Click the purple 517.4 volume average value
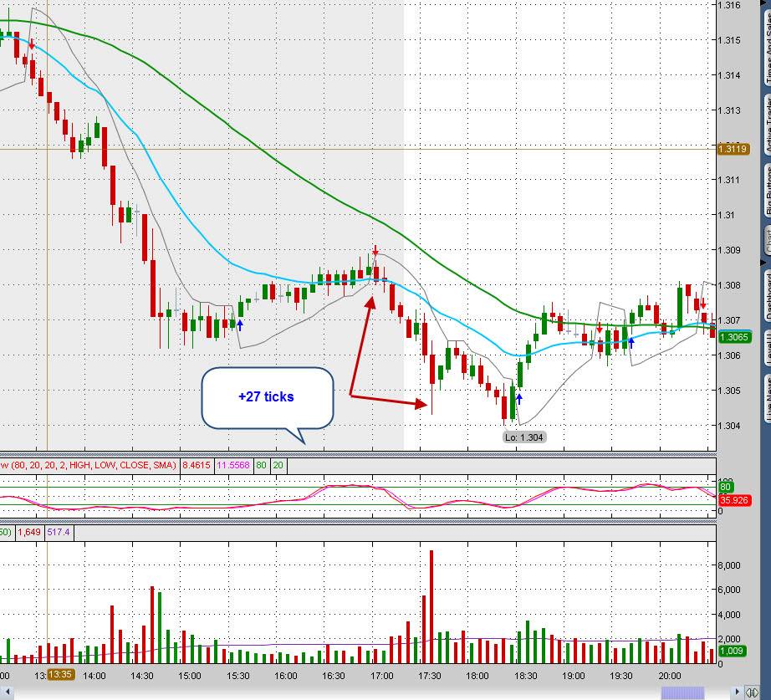Viewport: 771px width, 700px height. (x=59, y=532)
